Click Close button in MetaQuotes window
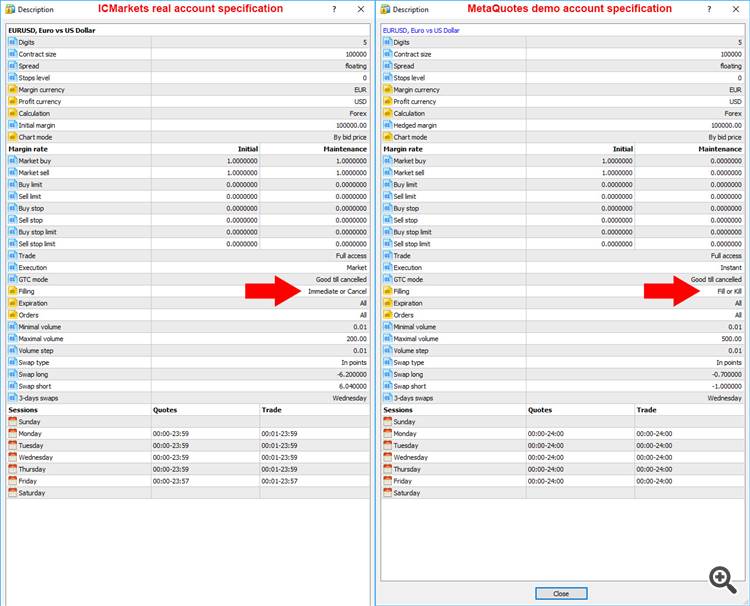Image resolution: width=750 pixels, height=606 pixels. (561, 594)
